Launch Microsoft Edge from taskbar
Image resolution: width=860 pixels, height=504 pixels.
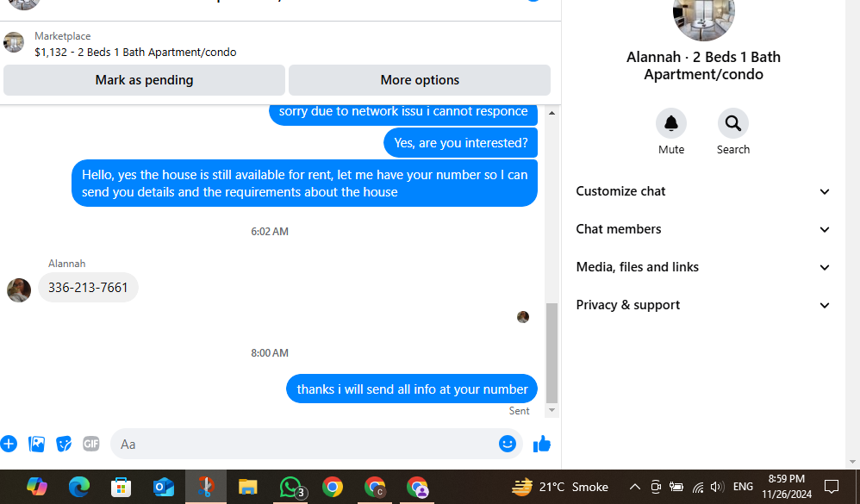79,487
